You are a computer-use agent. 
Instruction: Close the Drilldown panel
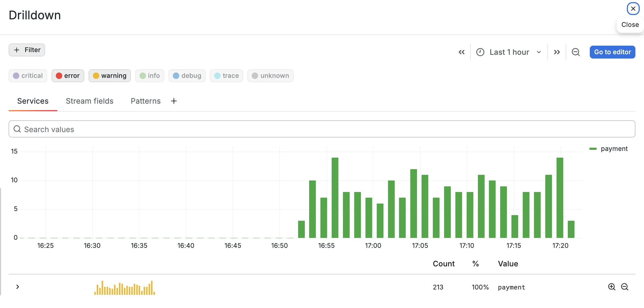(633, 9)
